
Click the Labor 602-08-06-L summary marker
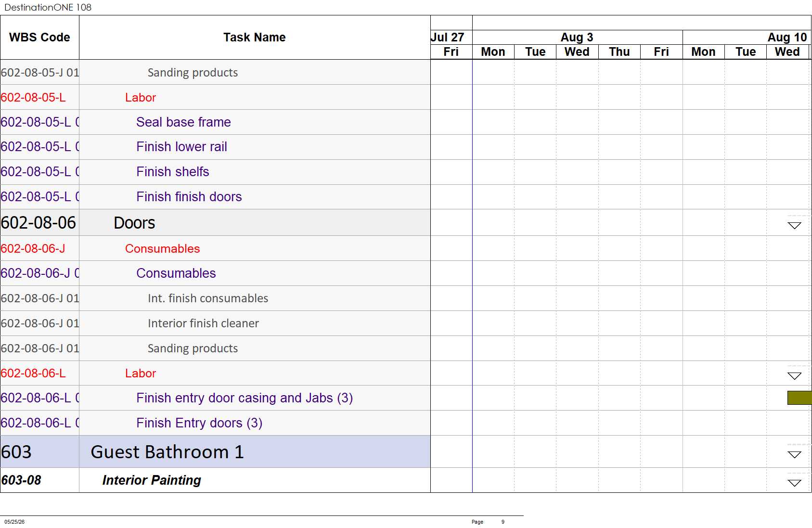click(794, 376)
